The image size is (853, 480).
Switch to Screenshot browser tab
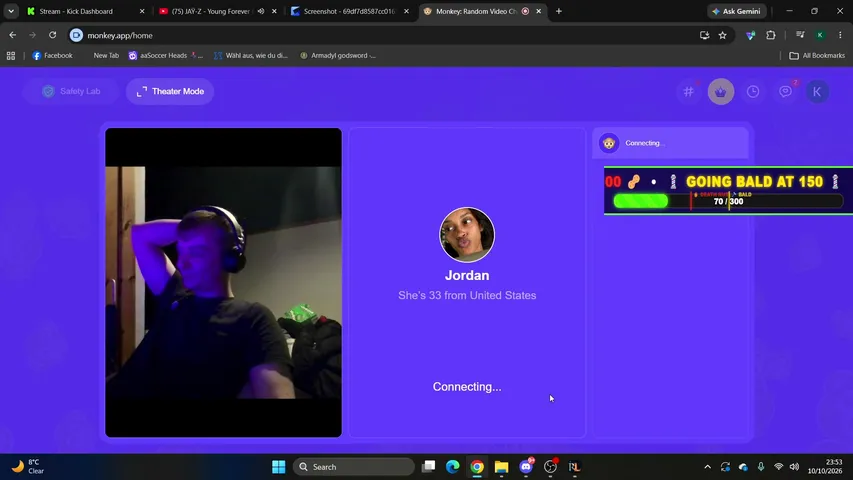click(x=348, y=11)
